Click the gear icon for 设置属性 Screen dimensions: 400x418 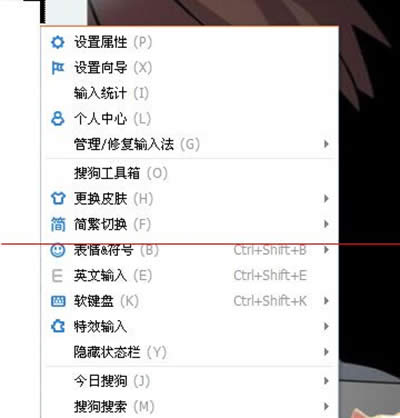(58, 43)
